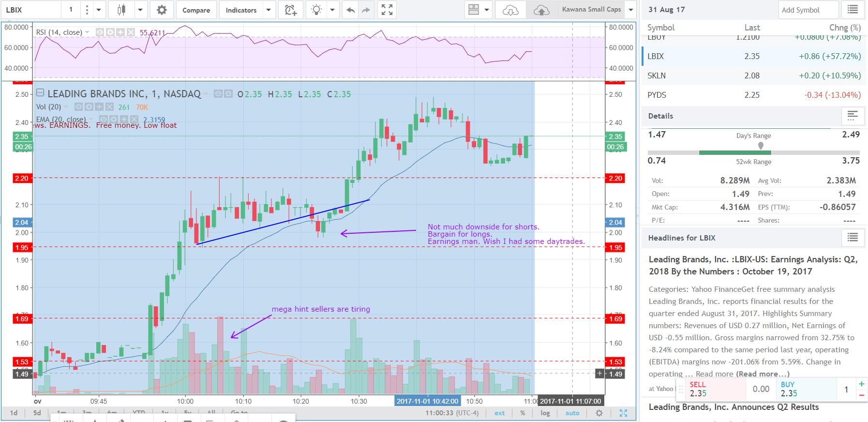
Task: Open the watchlist menu list icon
Action: tap(853, 10)
